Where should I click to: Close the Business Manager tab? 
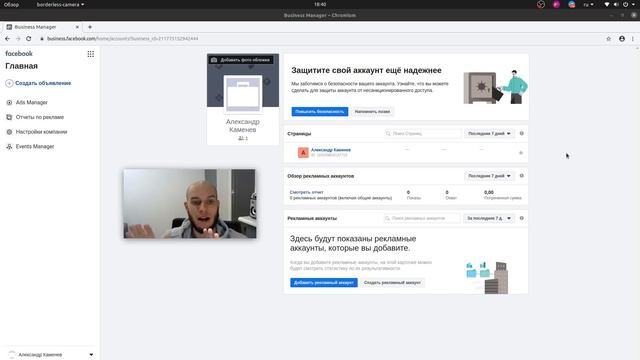coord(77,27)
